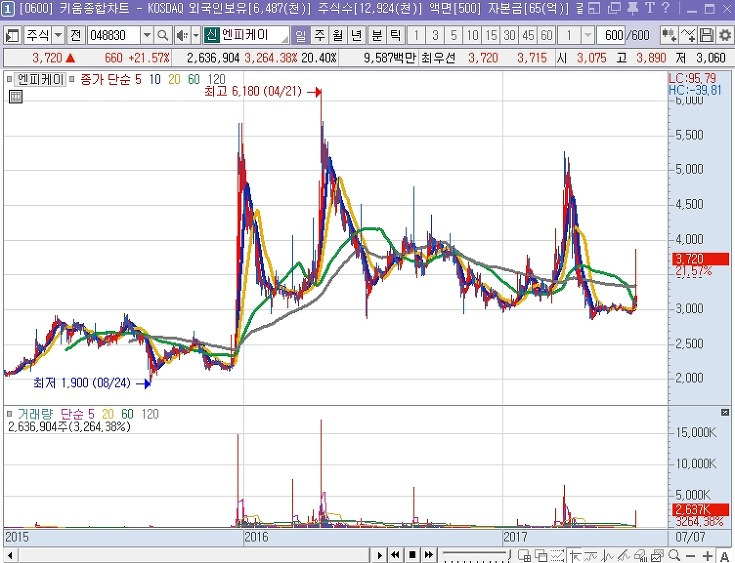
Task: Click the A auto-scale button
Action: click(x=724, y=556)
